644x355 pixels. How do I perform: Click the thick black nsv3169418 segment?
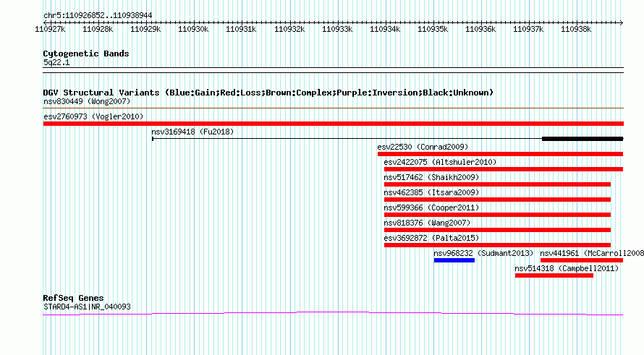(x=582, y=139)
